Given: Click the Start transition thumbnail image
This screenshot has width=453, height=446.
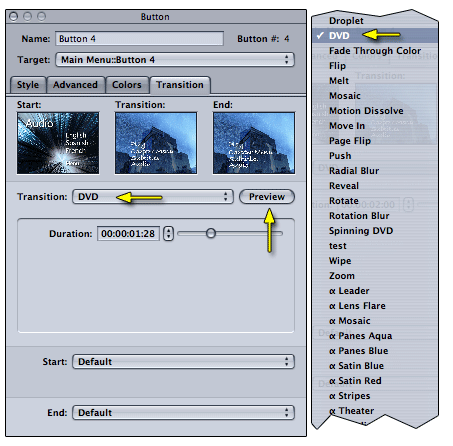Looking at the screenshot, I should pyautogui.click(x=58, y=143).
